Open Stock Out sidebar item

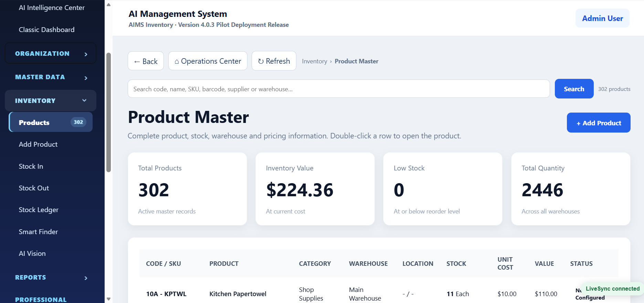pos(34,188)
